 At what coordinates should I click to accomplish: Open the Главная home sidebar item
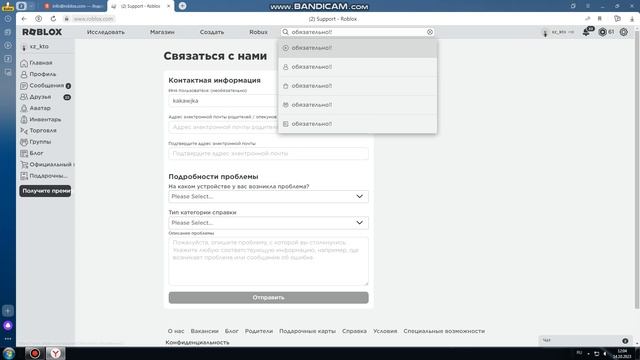36,63
